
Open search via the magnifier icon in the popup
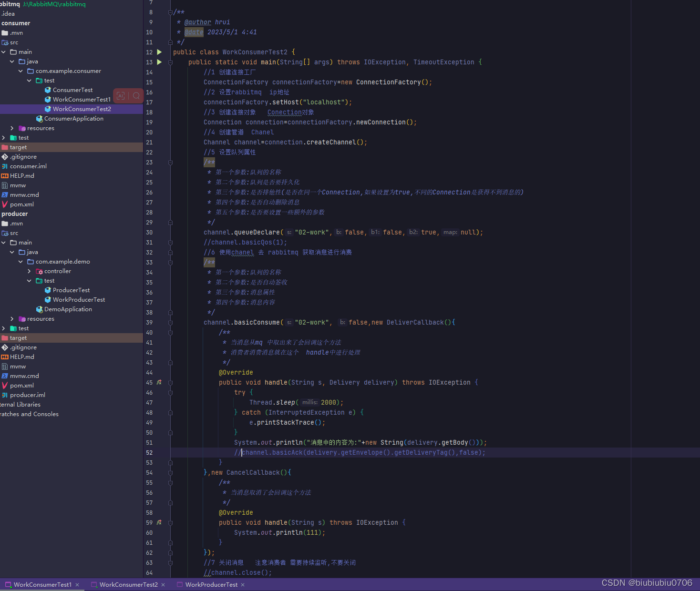136,96
